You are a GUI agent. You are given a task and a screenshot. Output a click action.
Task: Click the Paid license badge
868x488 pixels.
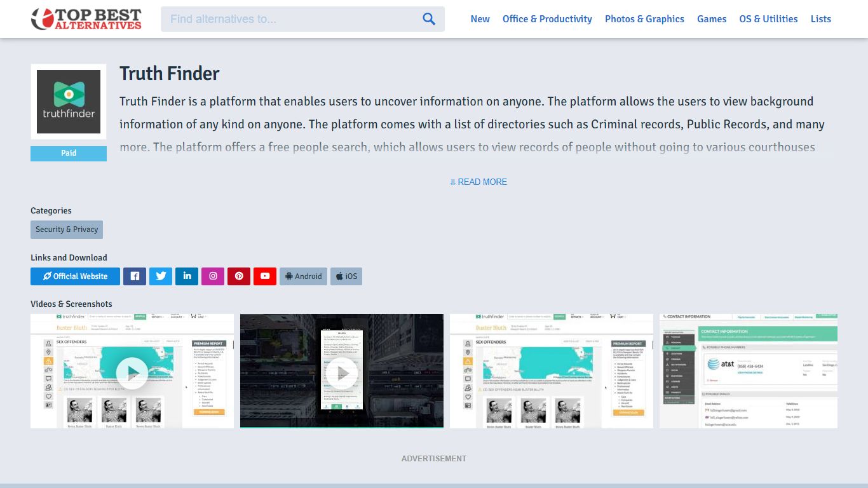69,153
